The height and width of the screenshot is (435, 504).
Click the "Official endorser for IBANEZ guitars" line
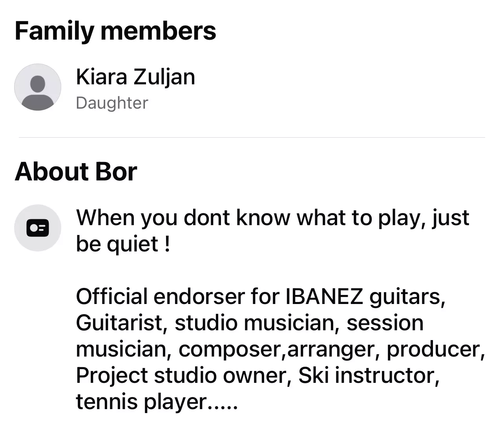click(x=261, y=296)
